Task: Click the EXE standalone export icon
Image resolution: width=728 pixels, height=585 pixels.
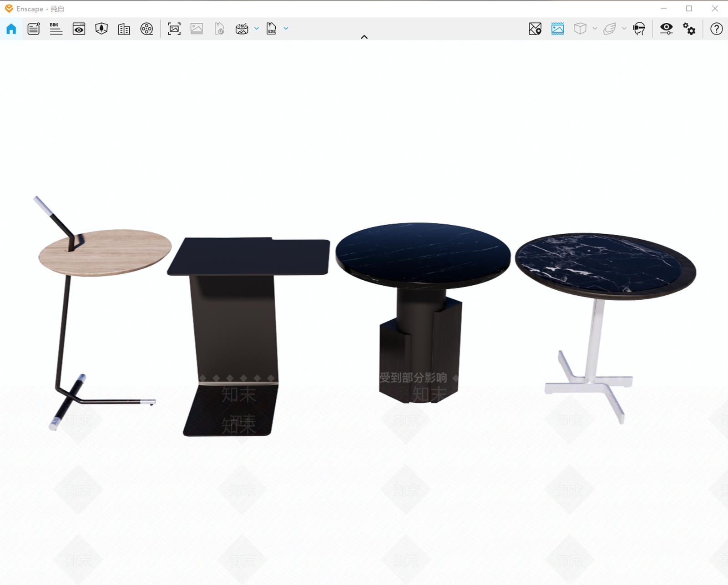Action: tap(271, 29)
